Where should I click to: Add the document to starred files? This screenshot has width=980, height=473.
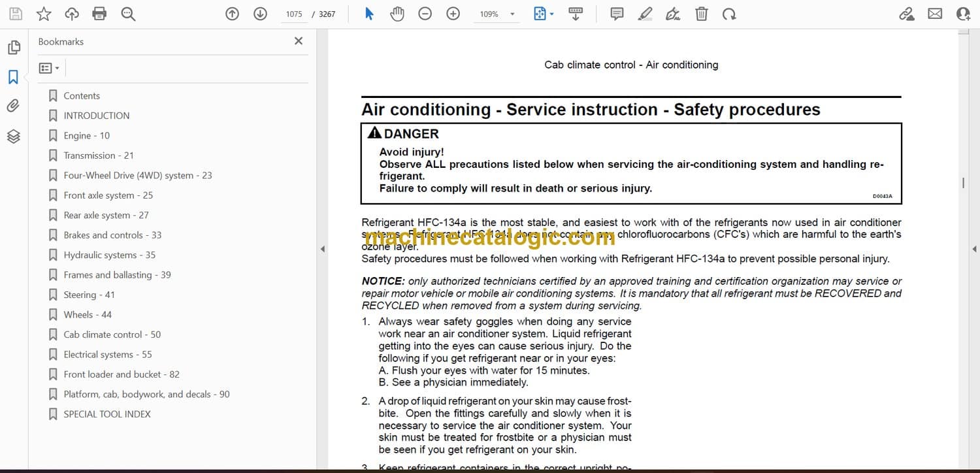coord(44,14)
